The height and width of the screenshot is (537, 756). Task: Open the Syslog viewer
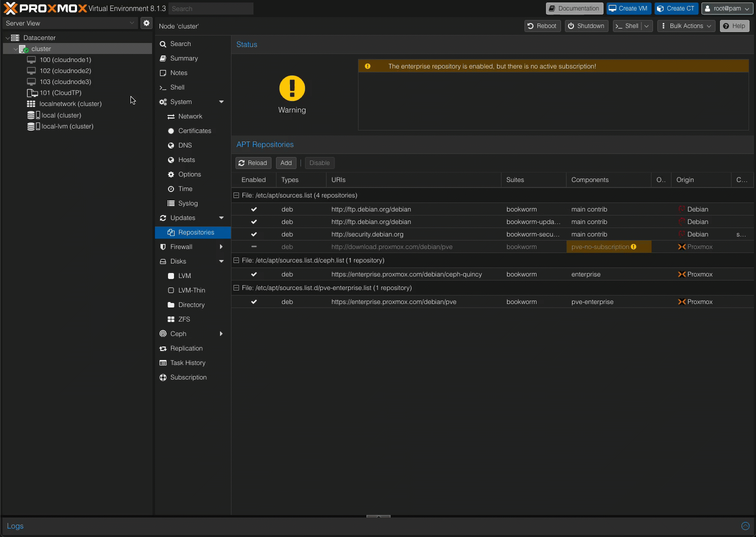[x=192, y=203]
